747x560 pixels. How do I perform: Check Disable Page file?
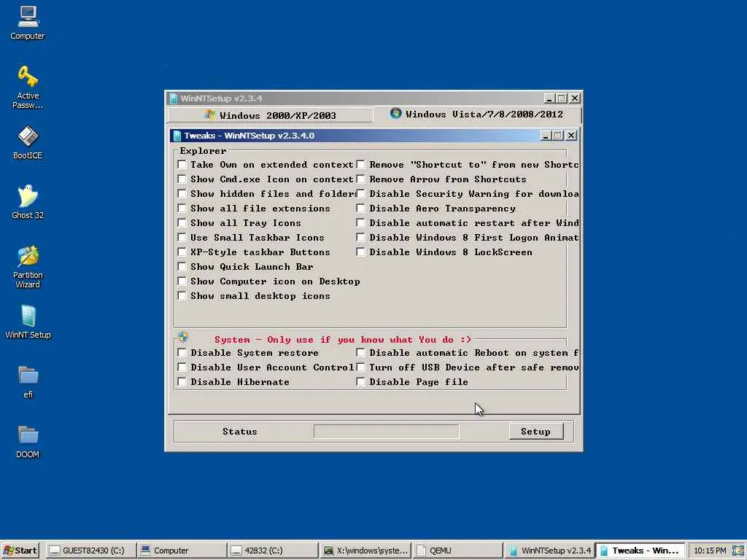point(360,382)
